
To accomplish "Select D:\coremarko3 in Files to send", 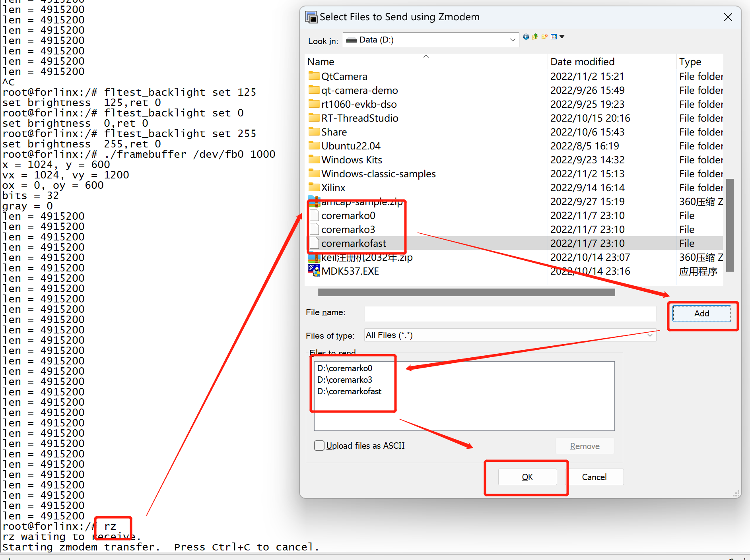I will [345, 380].
